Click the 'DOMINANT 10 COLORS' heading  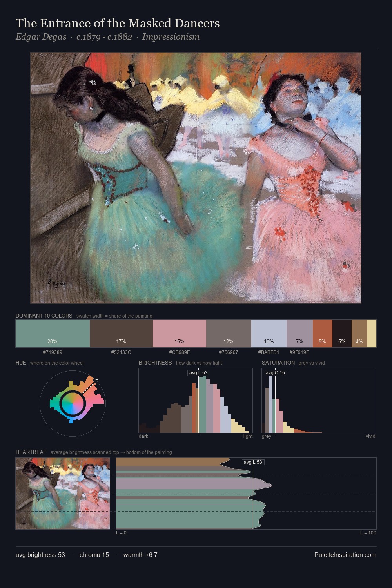pos(44,316)
